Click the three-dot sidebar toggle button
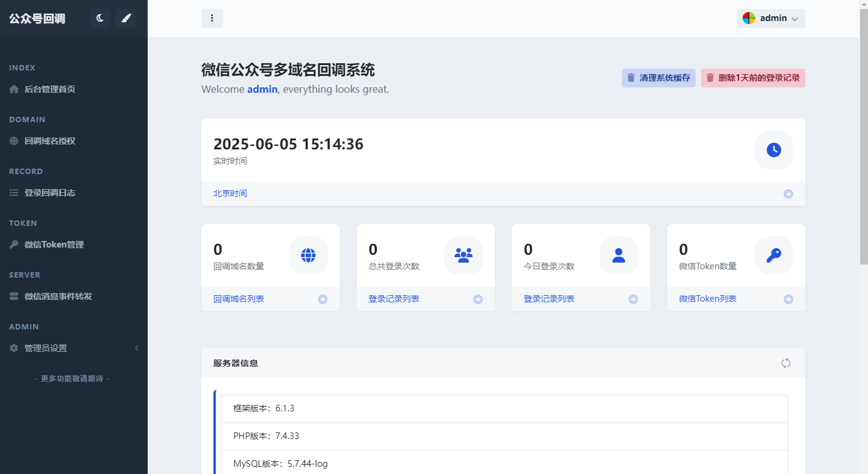The image size is (868, 474). pyautogui.click(x=212, y=18)
